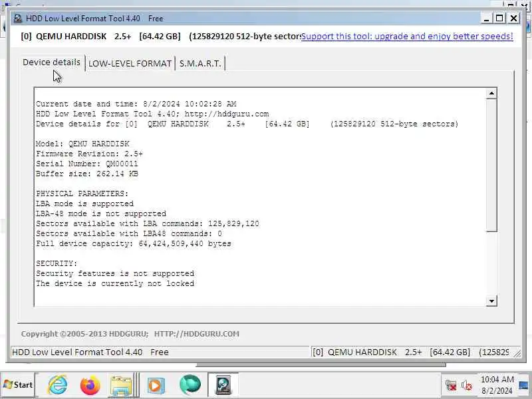Click the muted volume tray icon
This screenshot has width=532, height=399.
coord(467,386)
